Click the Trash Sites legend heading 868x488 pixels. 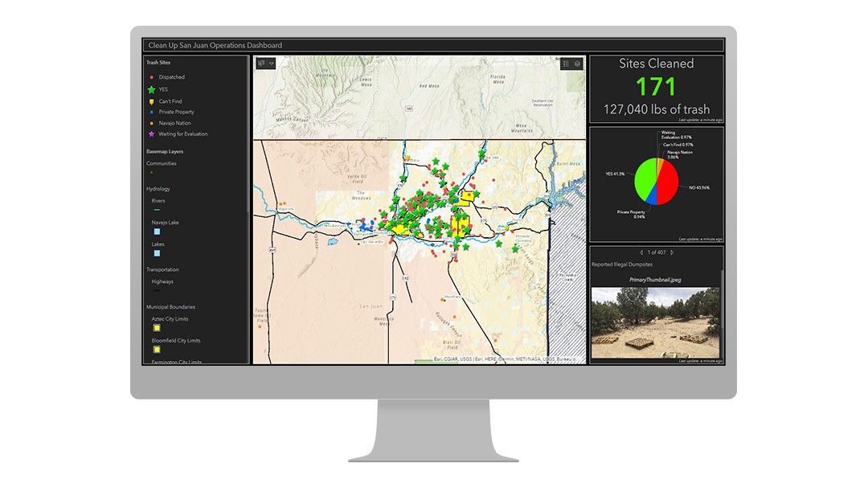point(158,63)
